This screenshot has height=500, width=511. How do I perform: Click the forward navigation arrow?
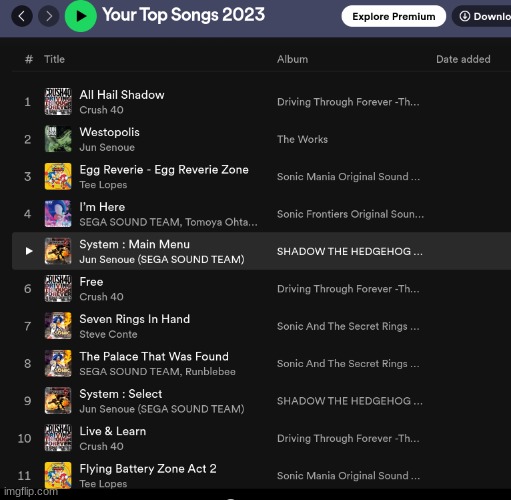pyautogui.click(x=49, y=16)
